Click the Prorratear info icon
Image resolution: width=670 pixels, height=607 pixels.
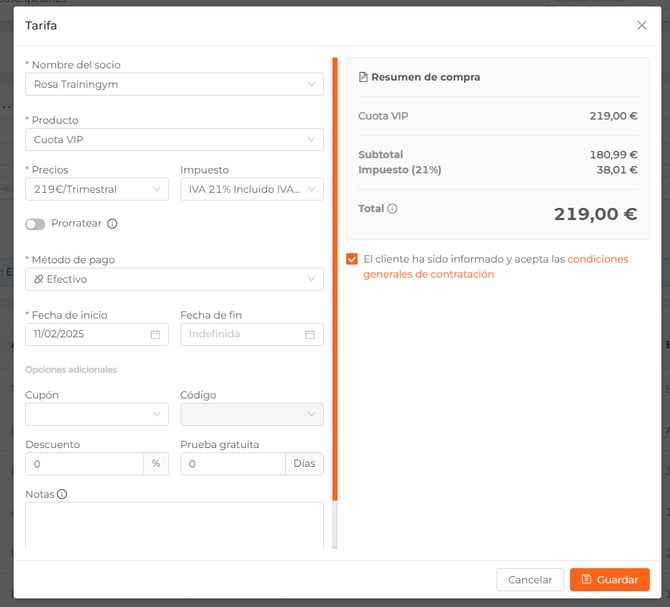112,224
